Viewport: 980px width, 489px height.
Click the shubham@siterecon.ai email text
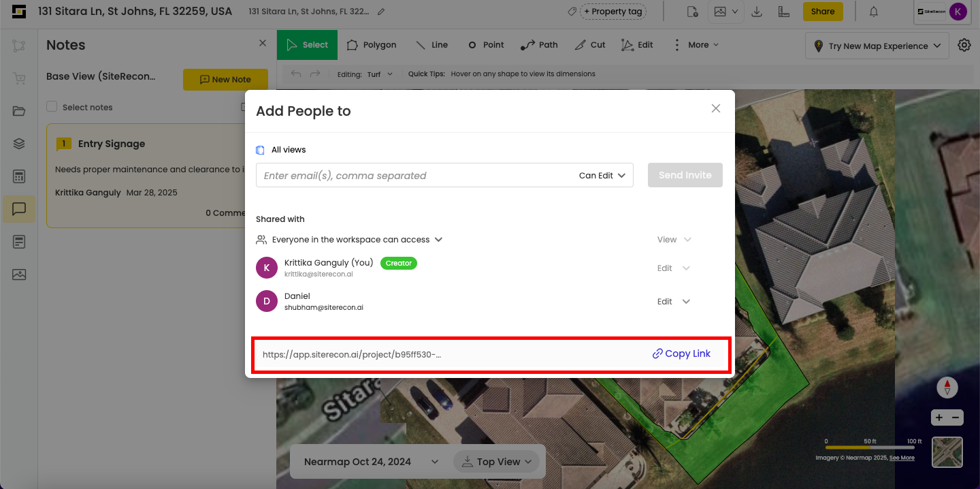pyautogui.click(x=324, y=308)
